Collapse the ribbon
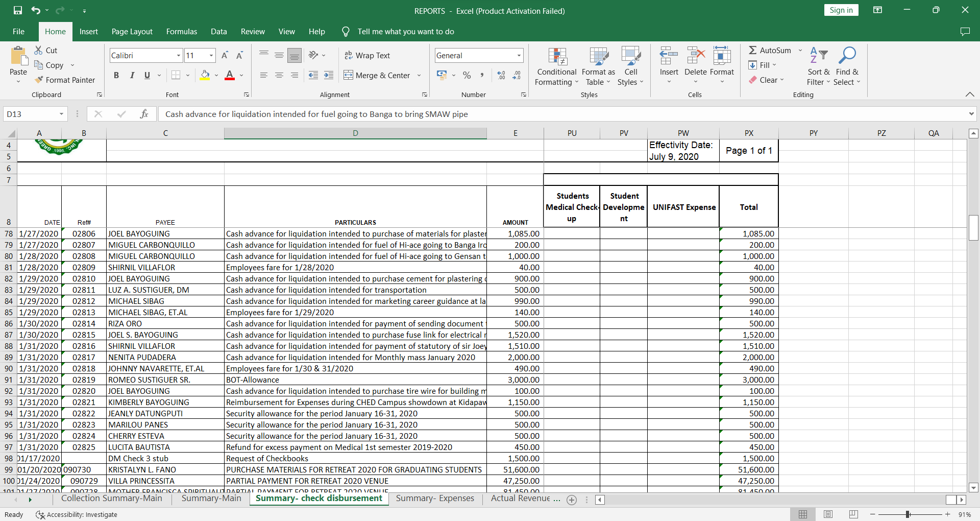The height and width of the screenshot is (521, 980). pos(970,94)
